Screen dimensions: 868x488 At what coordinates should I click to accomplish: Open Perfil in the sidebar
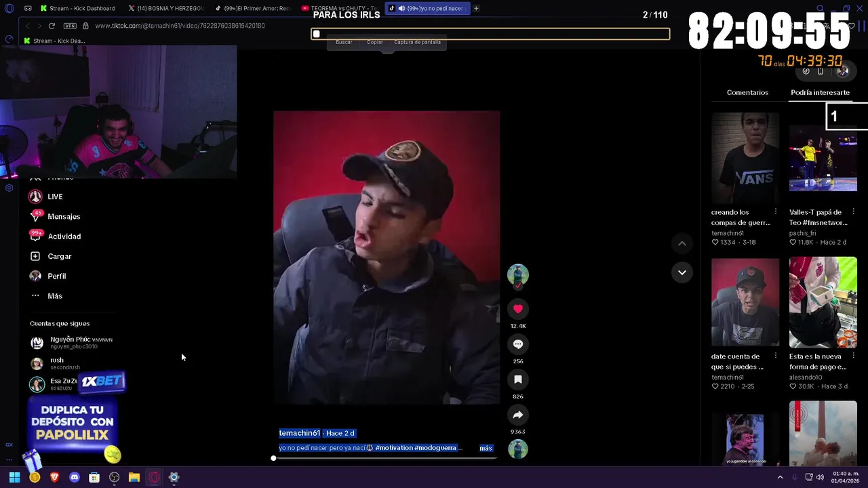pyautogui.click(x=47, y=276)
